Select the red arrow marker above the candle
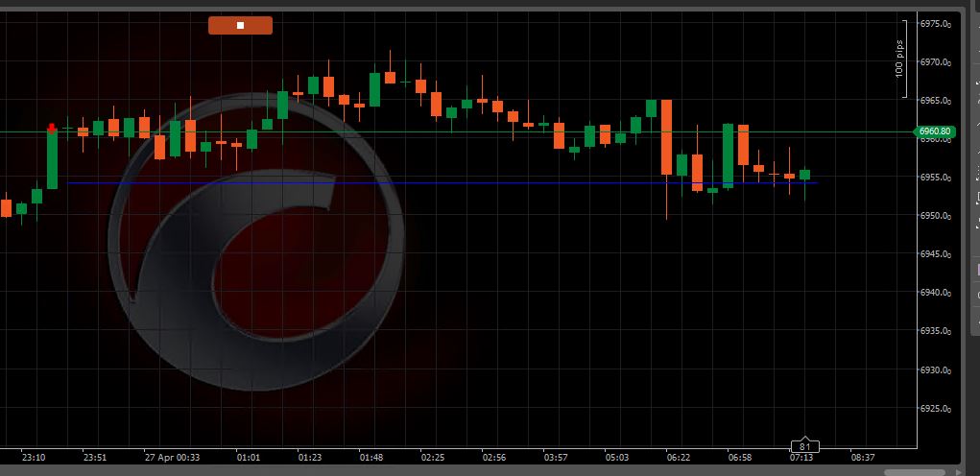980x476 pixels. coord(52,128)
